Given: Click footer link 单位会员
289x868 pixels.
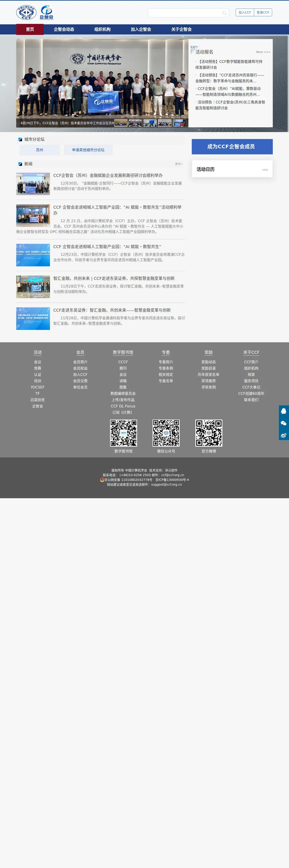Looking at the screenshot, I should (80, 387).
